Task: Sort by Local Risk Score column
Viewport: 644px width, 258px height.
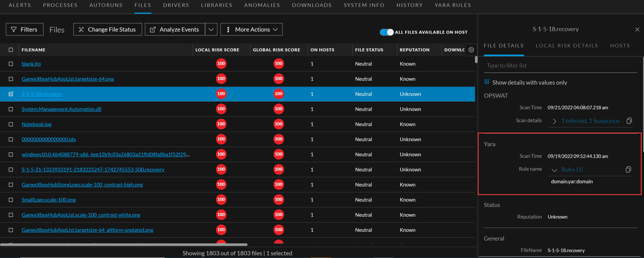Action: click(217, 50)
